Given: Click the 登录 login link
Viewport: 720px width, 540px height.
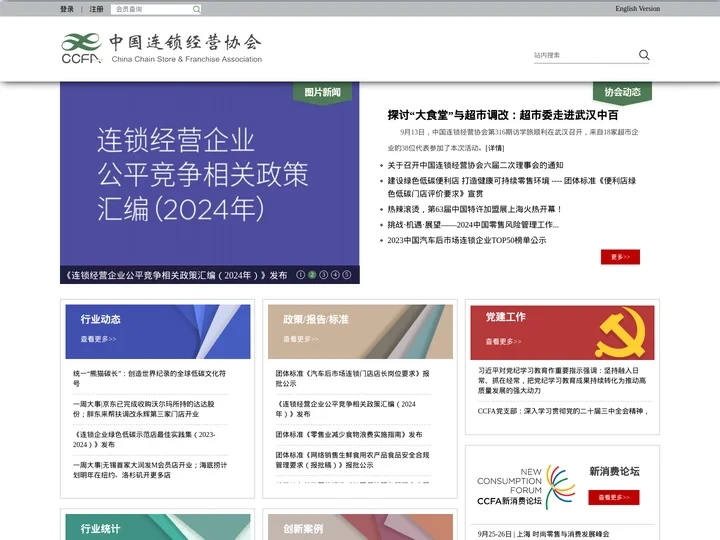Looking at the screenshot, I should (x=67, y=9).
